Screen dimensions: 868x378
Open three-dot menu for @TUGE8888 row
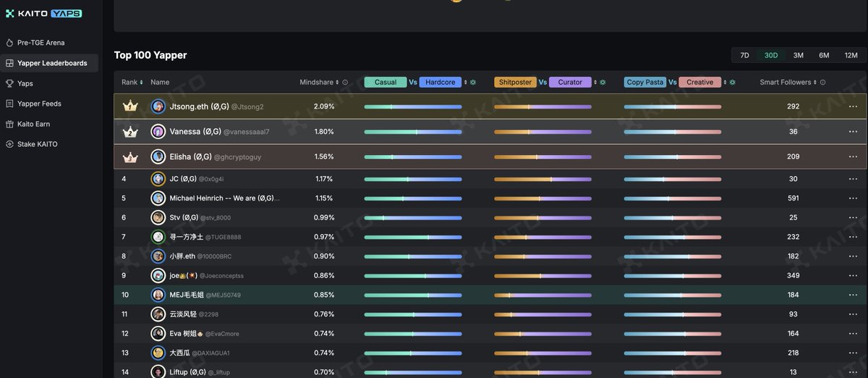853,237
